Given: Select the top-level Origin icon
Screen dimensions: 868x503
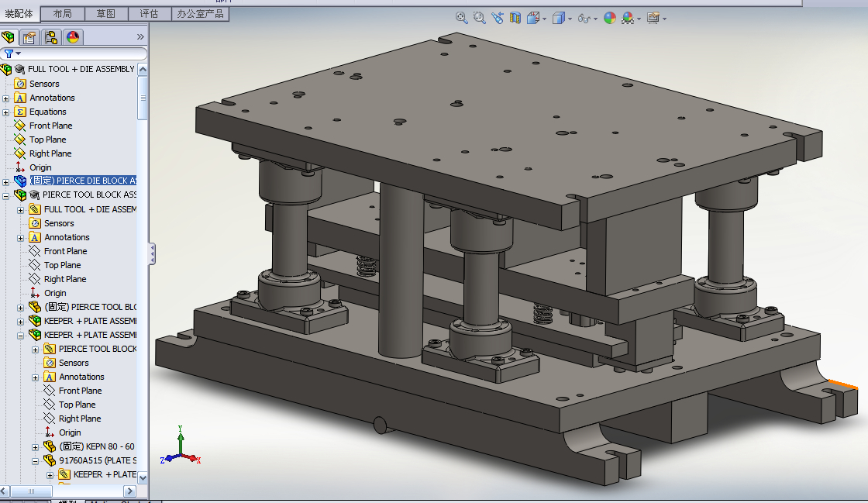Looking at the screenshot, I should [20, 167].
